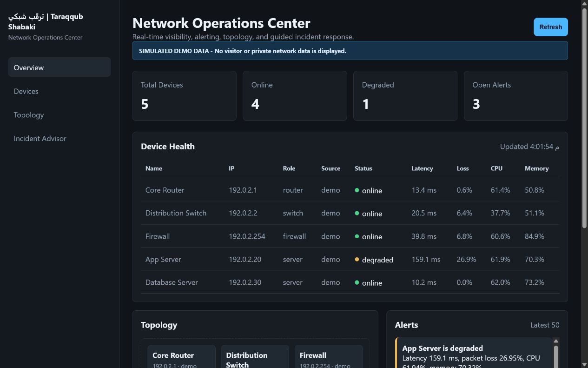
Task: Select the App Server row name
Action: (163, 259)
